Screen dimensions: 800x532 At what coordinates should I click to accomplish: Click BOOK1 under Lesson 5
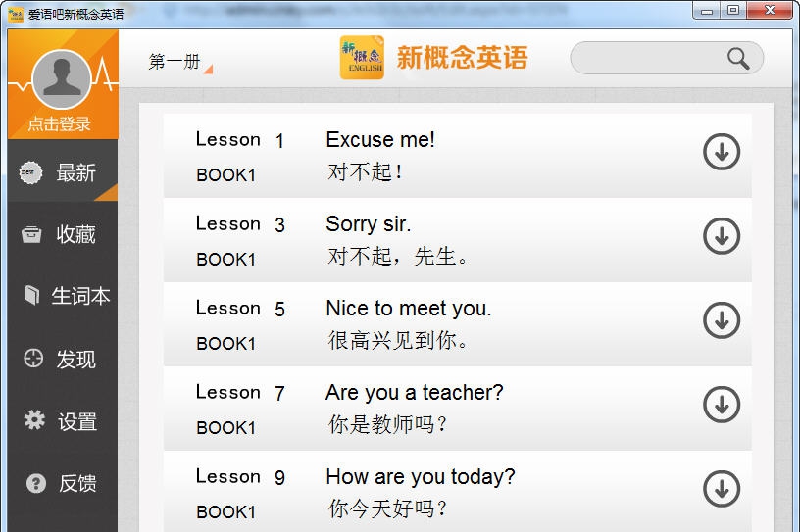coord(225,343)
